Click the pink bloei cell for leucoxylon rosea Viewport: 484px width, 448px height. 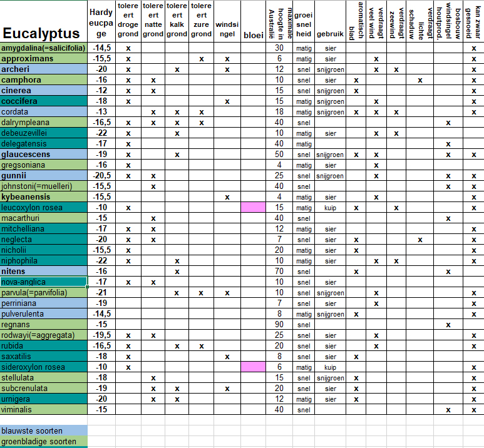253,208
